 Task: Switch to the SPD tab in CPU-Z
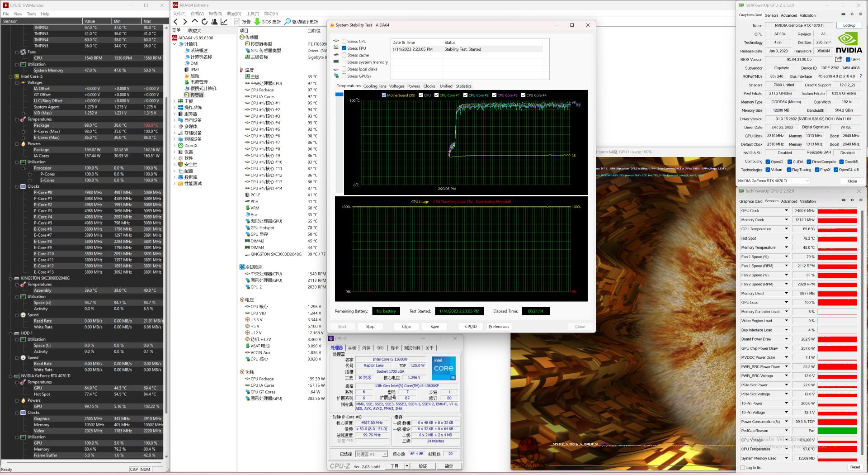click(x=380, y=348)
